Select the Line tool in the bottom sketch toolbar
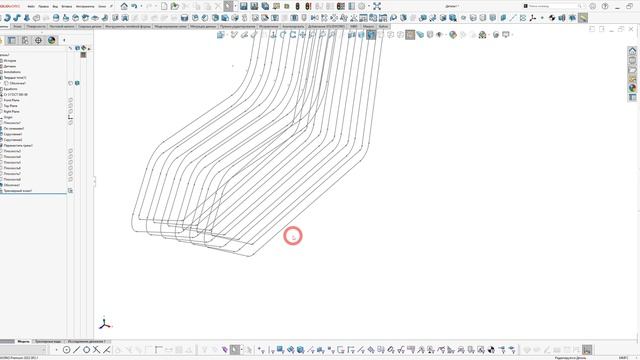 (x=76, y=350)
